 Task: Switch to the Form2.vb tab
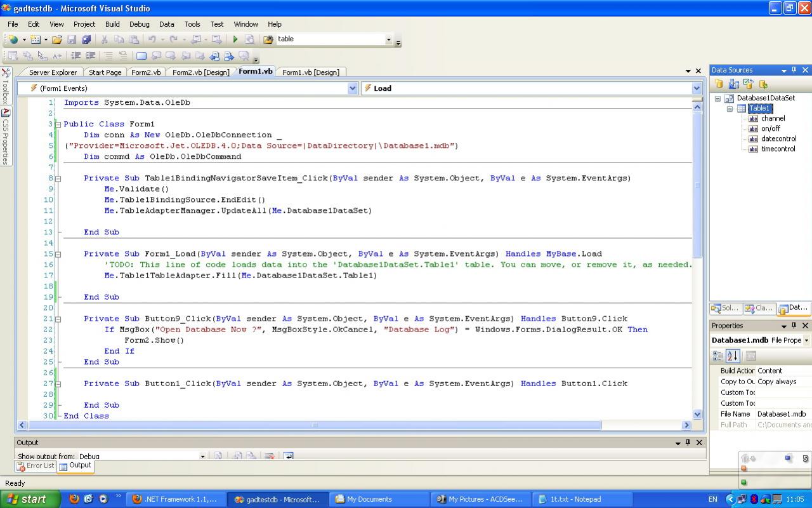click(146, 72)
